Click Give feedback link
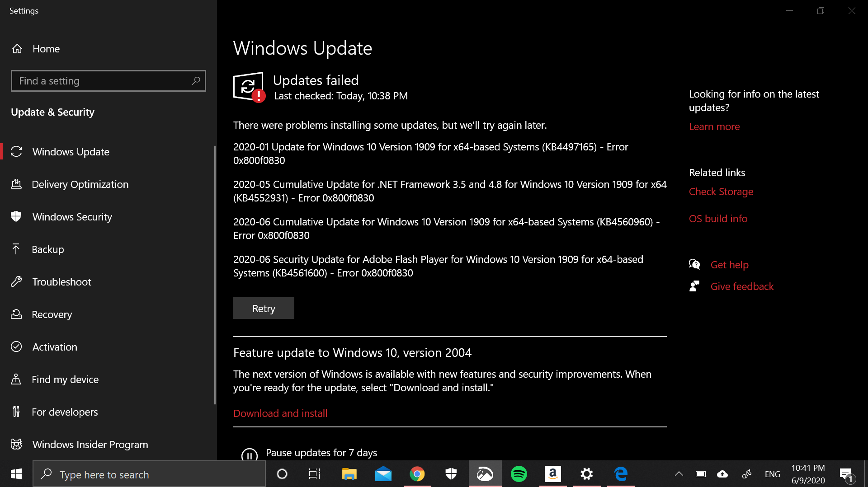Image resolution: width=868 pixels, height=487 pixels. (x=742, y=286)
